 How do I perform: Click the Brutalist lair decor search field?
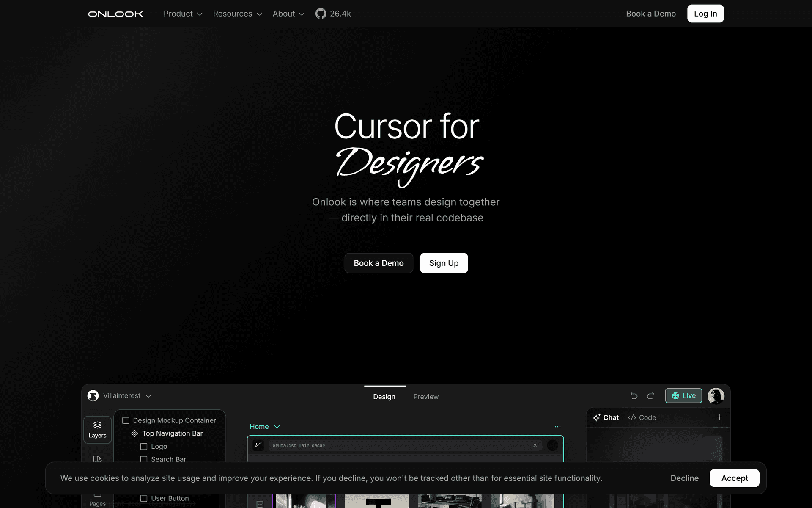click(x=405, y=445)
